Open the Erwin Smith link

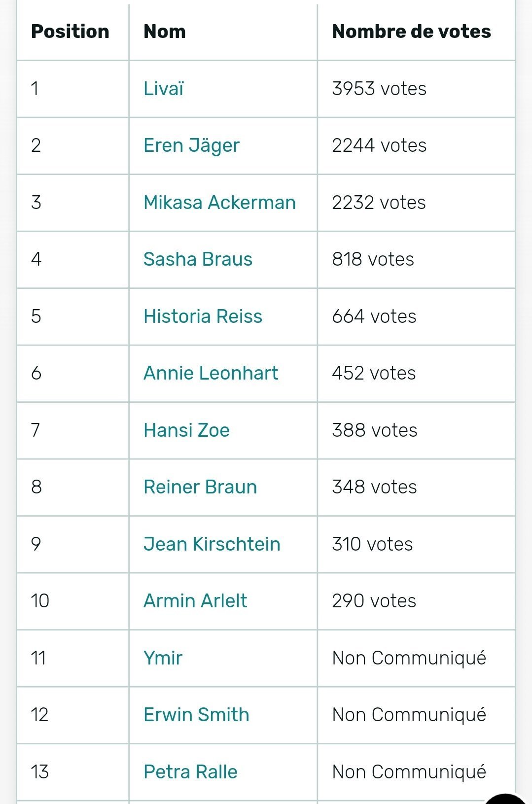click(196, 715)
